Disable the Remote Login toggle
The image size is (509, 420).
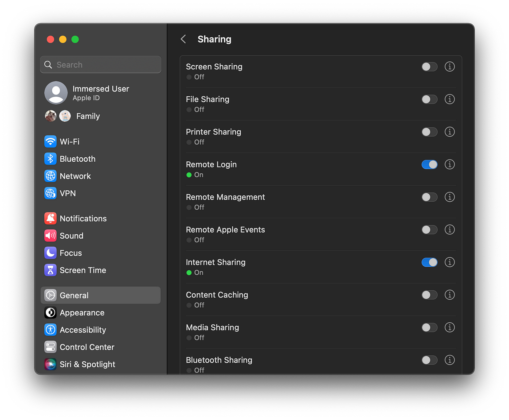[x=429, y=165]
